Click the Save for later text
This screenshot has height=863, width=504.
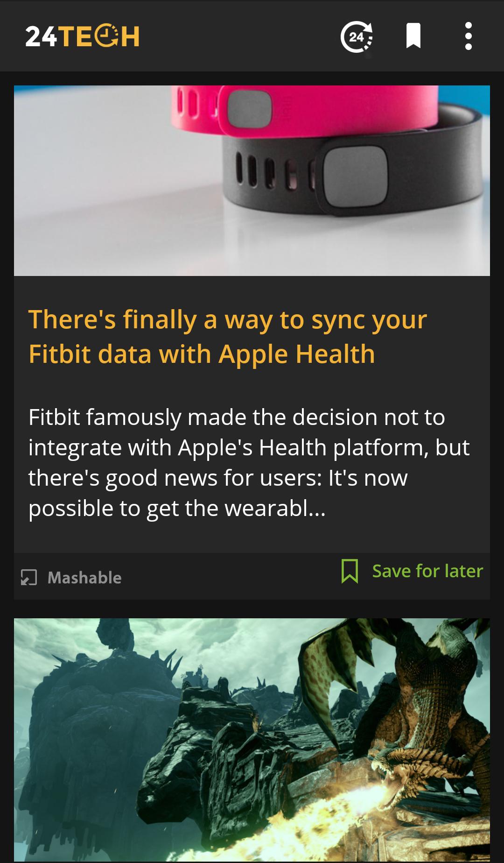(427, 571)
